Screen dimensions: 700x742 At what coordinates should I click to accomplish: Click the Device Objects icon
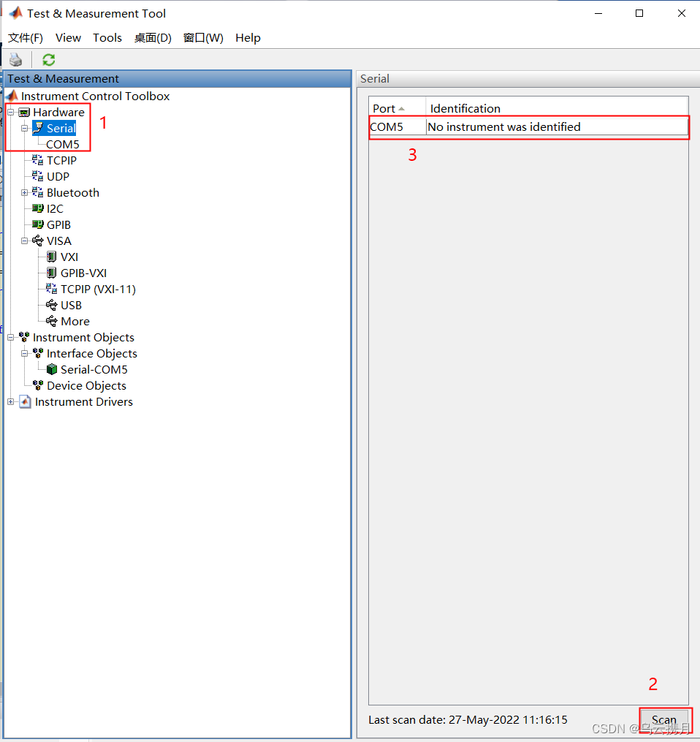point(38,385)
